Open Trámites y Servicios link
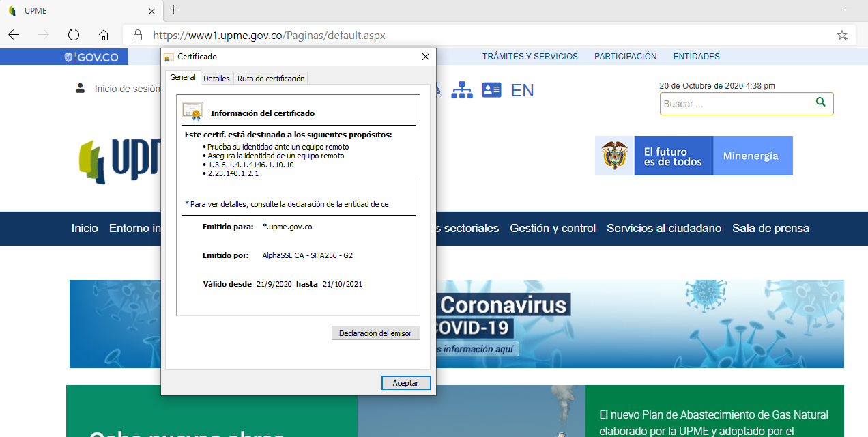This screenshot has width=868, height=437. 530,57
